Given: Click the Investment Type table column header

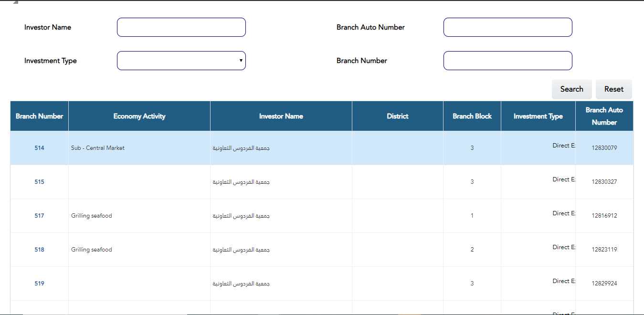Looking at the screenshot, I should tap(538, 116).
